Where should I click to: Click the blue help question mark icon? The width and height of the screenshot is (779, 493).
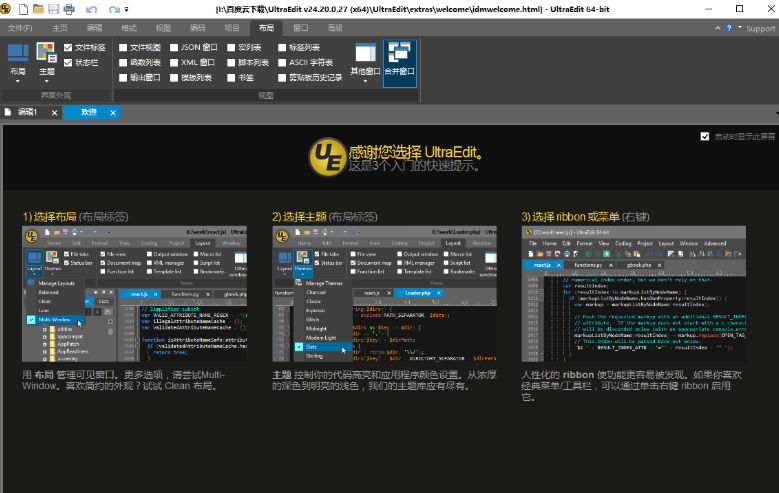point(729,28)
